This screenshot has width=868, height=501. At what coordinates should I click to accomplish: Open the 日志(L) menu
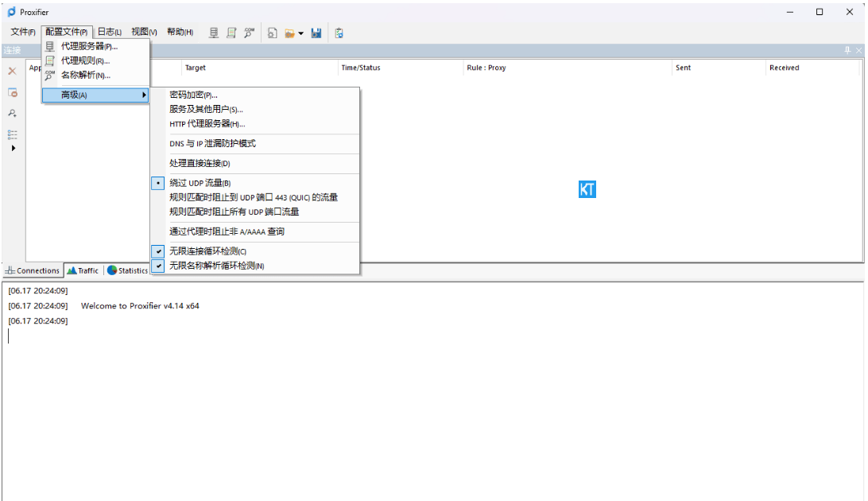coord(110,32)
